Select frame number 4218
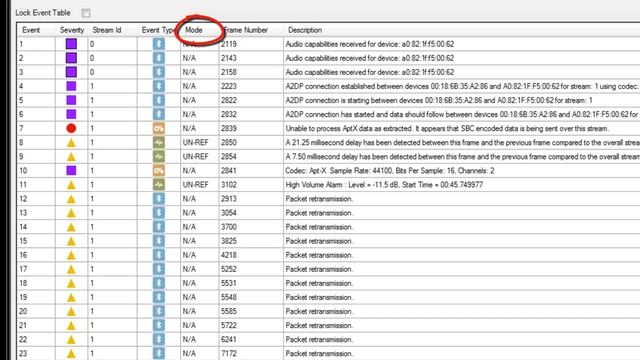This screenshot has width=640, height=360. tap(229, 255)
